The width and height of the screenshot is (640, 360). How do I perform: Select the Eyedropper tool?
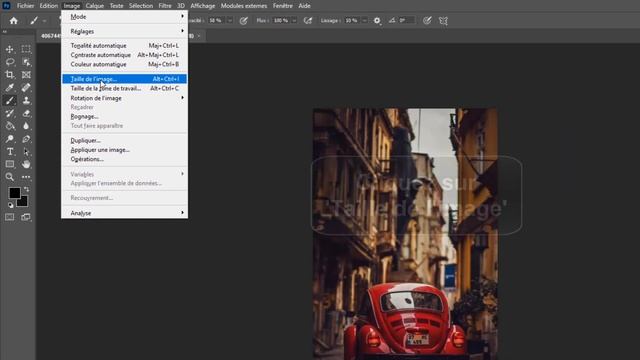9,87
